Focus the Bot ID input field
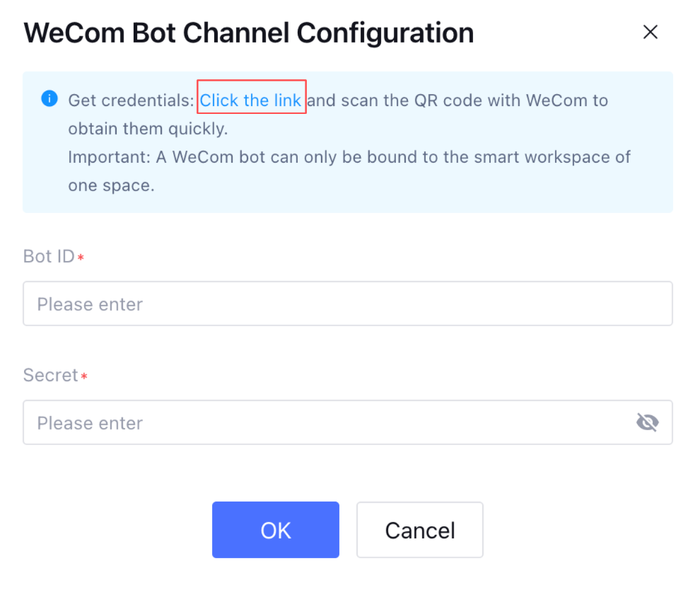Viewport: 700px width, 590px height. 348,303
